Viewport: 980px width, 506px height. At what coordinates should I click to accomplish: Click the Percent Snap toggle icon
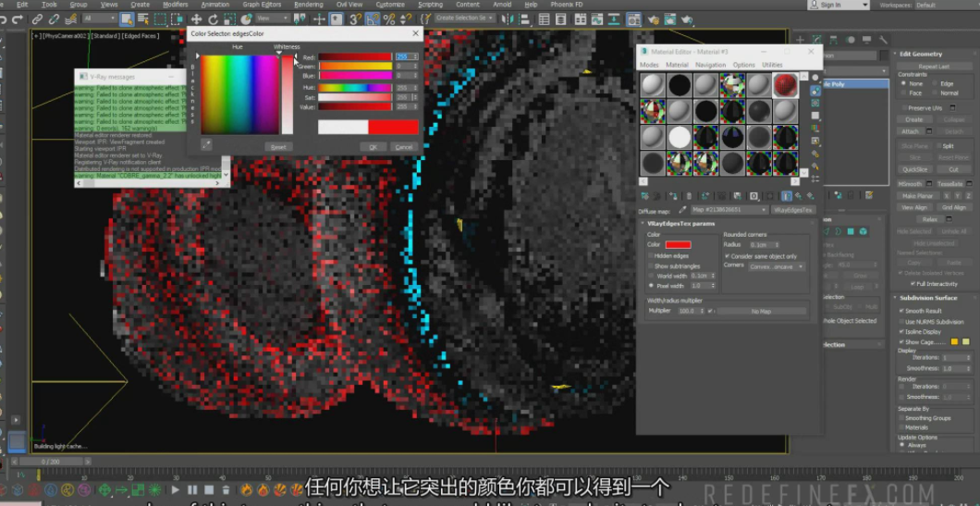388,19
